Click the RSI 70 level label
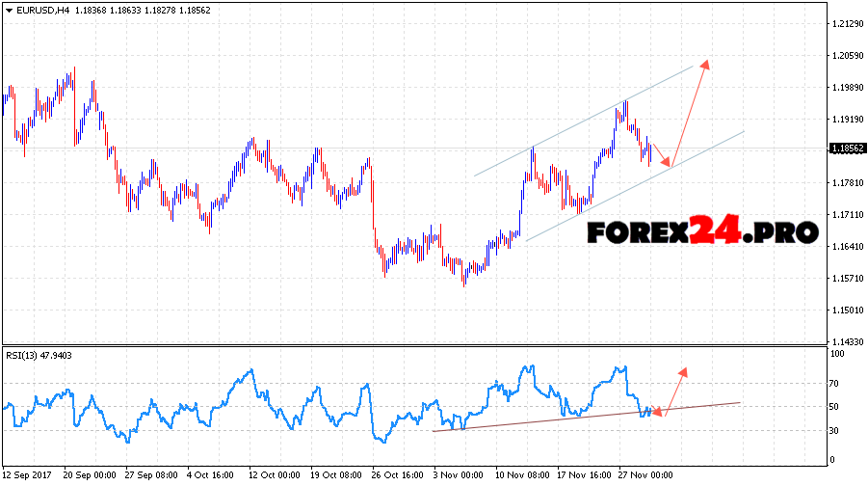 click(x=836, y=384)
